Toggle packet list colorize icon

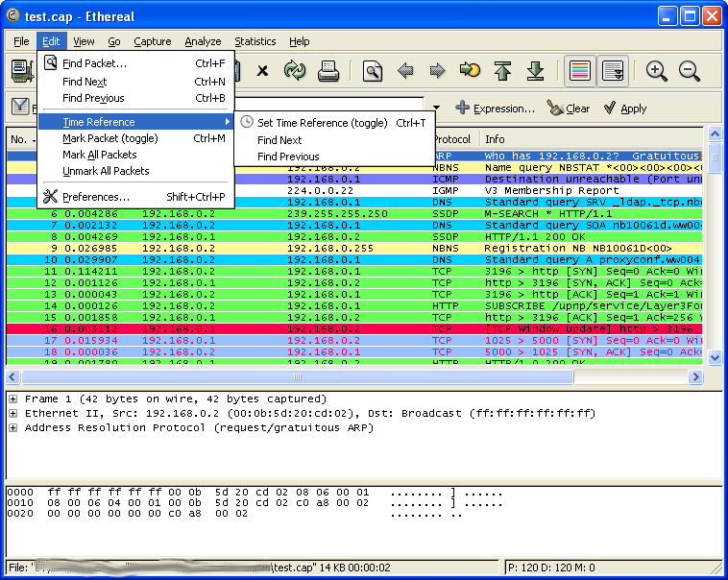pos(580,71)
